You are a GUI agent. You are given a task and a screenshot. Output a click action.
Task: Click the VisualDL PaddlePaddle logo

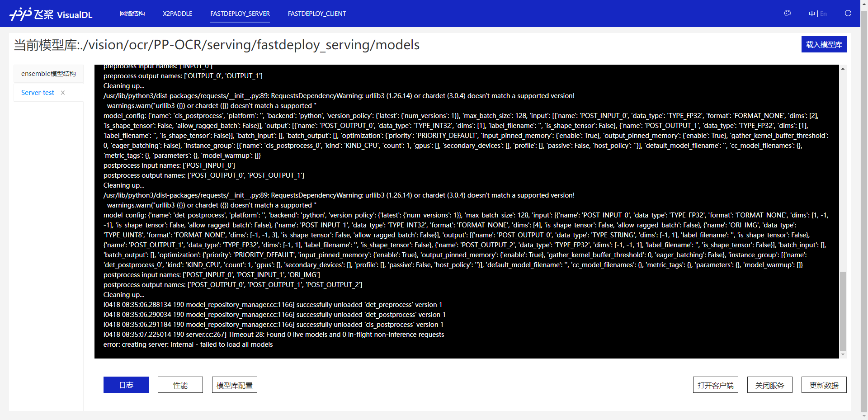pyautogui.click(x=51, y=14)
